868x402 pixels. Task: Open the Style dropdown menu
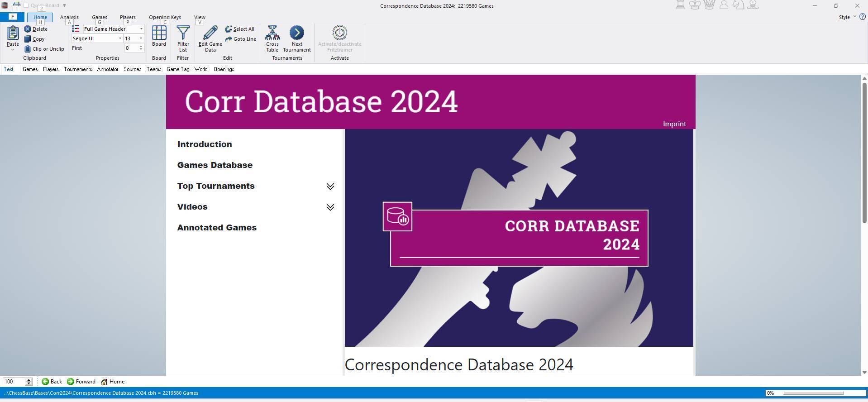847,17
